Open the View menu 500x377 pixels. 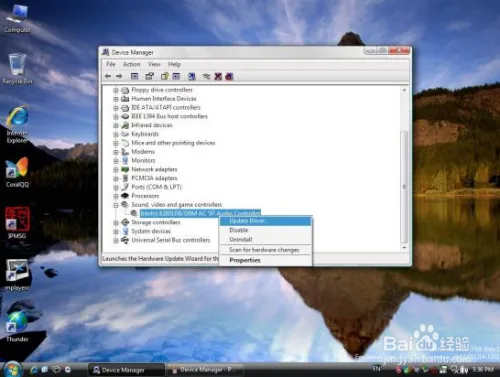(x=154, y=64)
